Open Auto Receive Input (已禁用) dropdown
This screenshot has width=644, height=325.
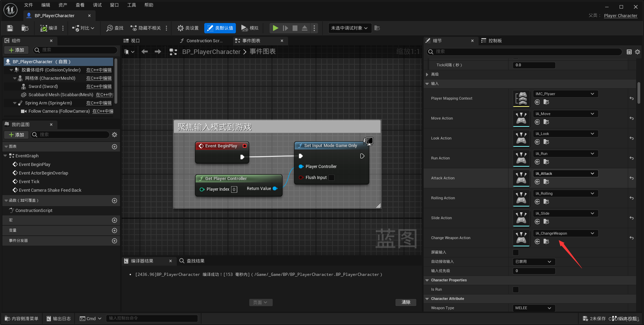point(534,262)
